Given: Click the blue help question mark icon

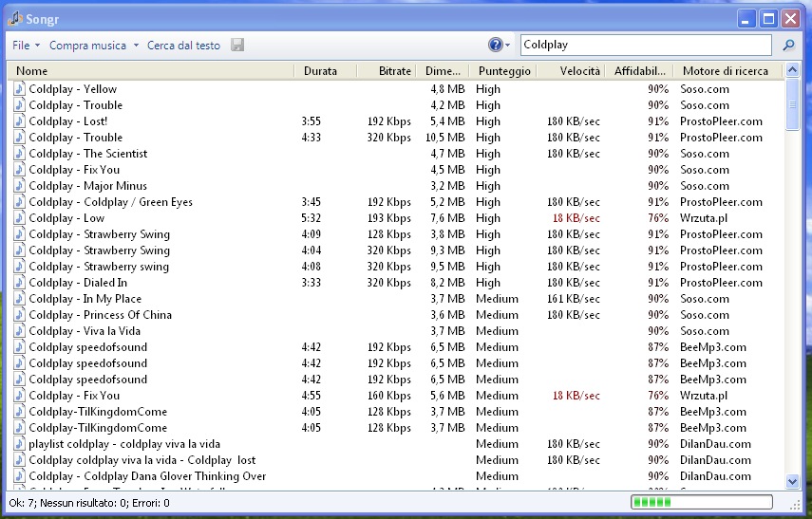Looking at the screenshot, I should pyautogui.click(x=495, y=45).
